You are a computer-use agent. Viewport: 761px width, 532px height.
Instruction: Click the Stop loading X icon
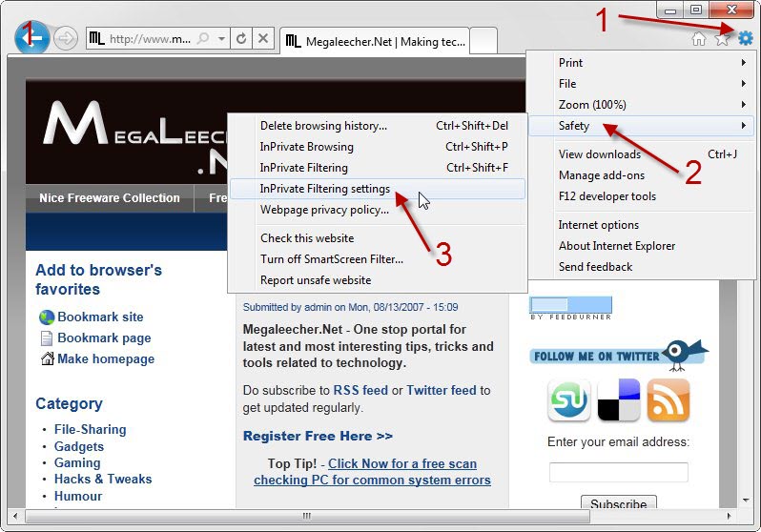(x=262, y=38)
